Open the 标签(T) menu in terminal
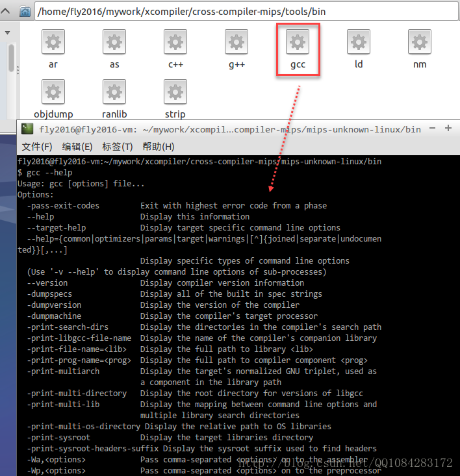This screenshot has height=476, width=460. pyautogui.click(x=118, y=147)
